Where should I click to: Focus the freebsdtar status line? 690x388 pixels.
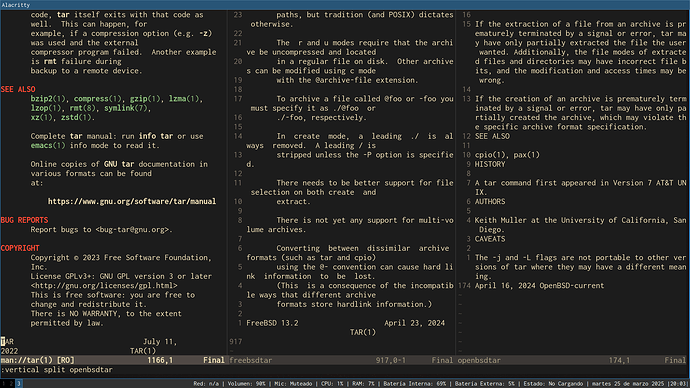coord(341,360)
